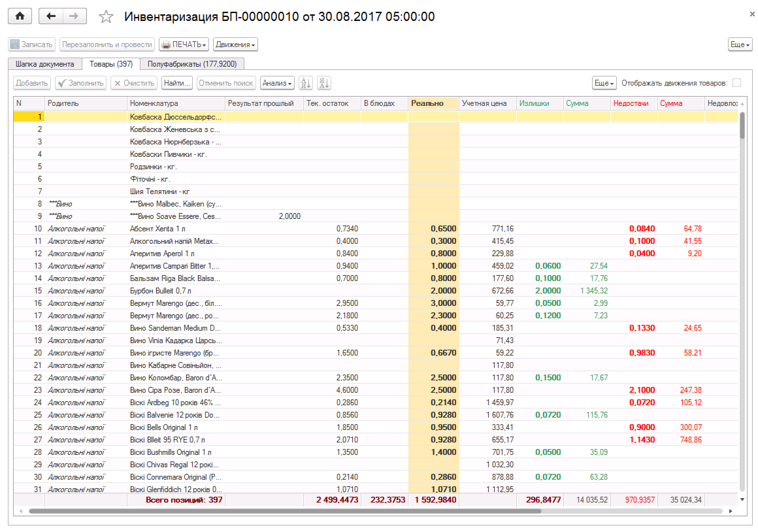Open the ПЕЧАТЬ dropdown menu

click(184, 44)
